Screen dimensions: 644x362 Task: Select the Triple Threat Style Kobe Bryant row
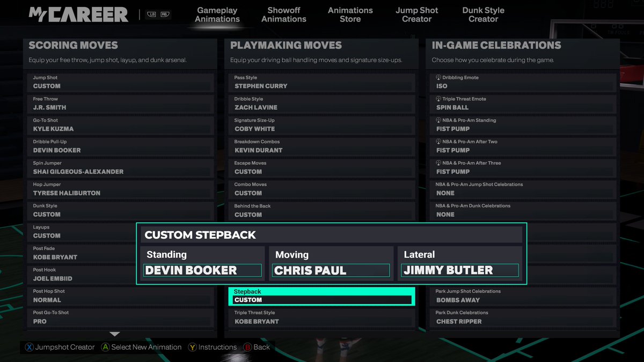click(x=323, y=317)
